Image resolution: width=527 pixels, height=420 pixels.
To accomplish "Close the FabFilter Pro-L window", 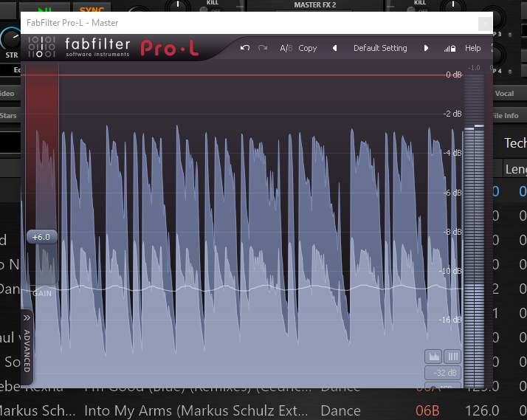I will pos(485,24).
